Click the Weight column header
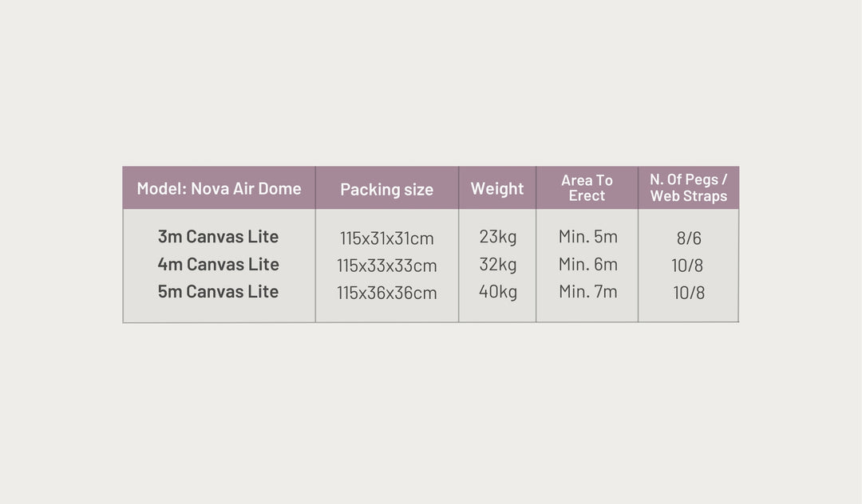The image size is (862, 504). (x=497, y=189)
